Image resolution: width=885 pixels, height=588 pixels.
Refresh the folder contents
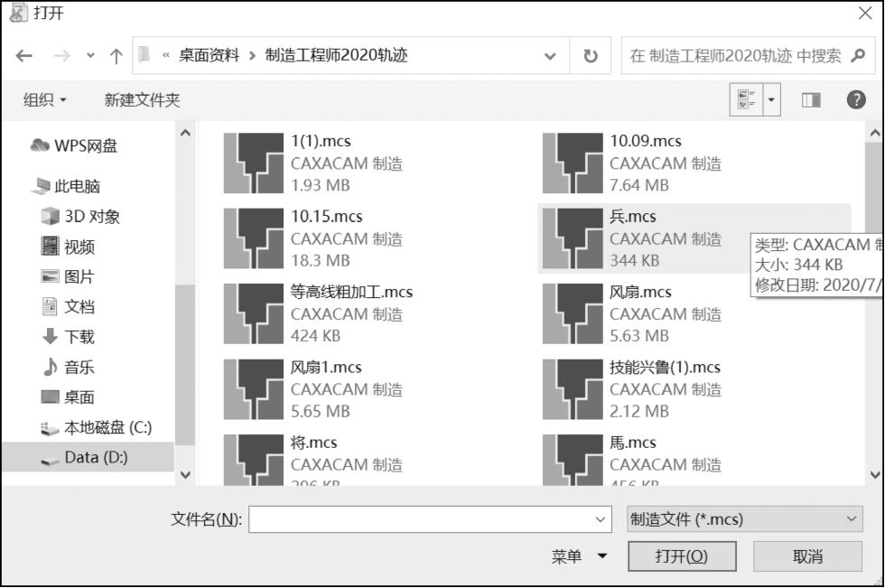(591, 56)
